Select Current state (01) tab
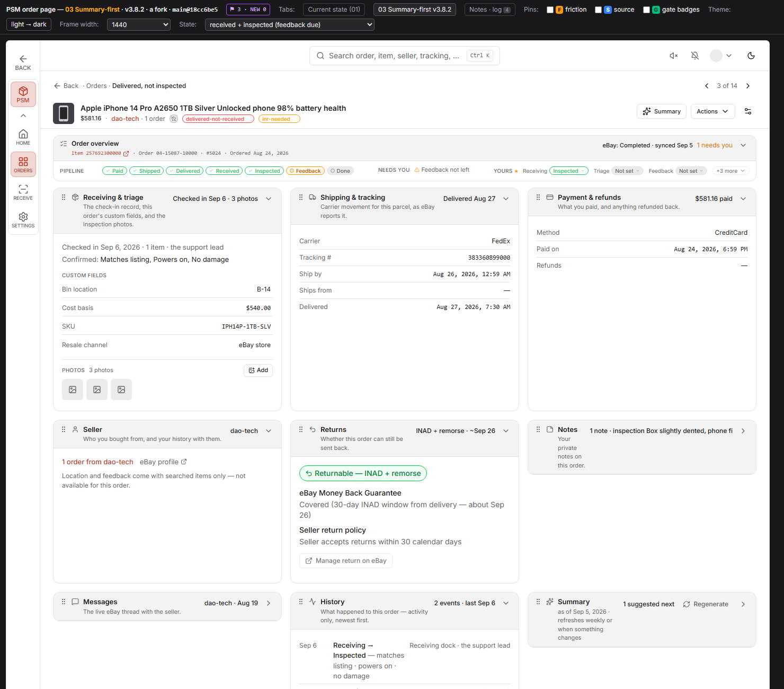This screenshot has width=784, height=689. tap(334, 10)
